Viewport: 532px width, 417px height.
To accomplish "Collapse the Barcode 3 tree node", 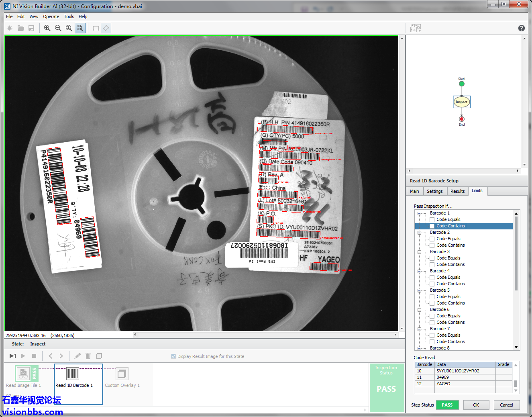I will coord(420,252).
